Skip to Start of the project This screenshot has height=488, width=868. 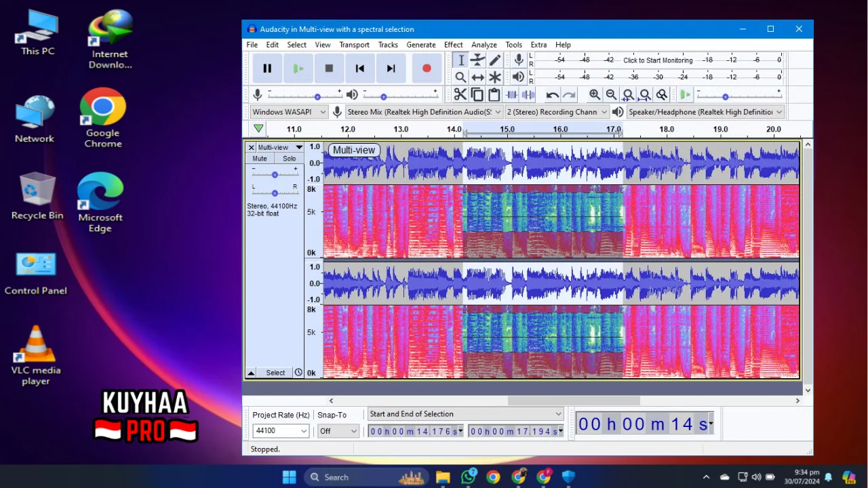point(360,68)
